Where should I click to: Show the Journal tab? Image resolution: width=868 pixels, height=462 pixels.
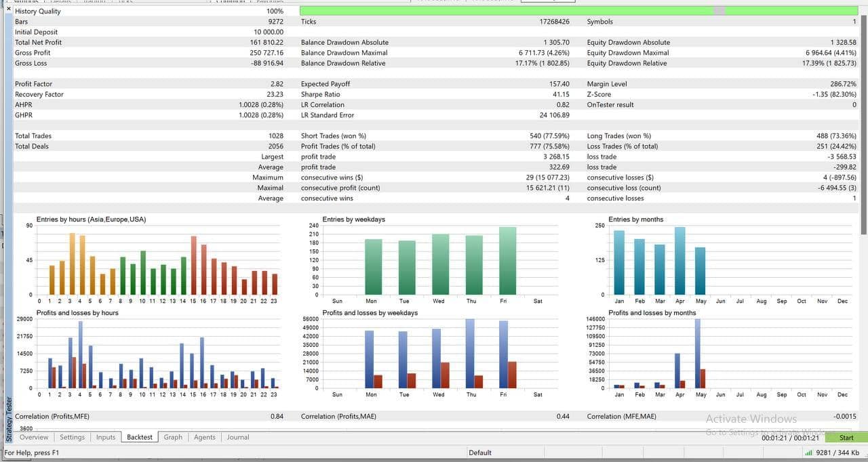point(238,438)
